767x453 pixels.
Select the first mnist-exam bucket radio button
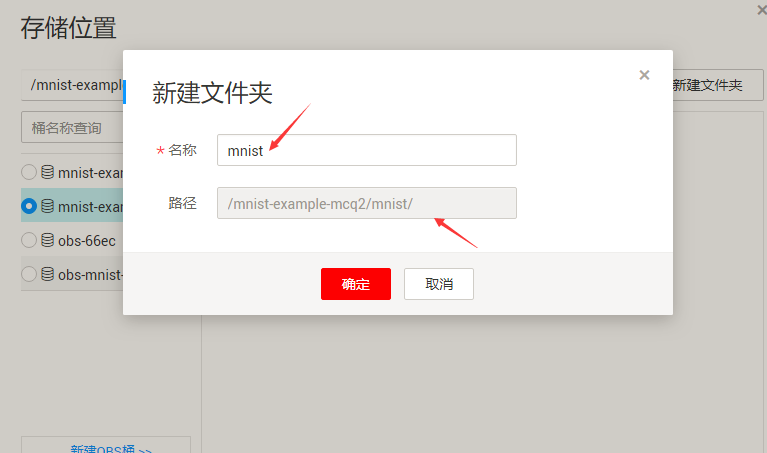29,172
